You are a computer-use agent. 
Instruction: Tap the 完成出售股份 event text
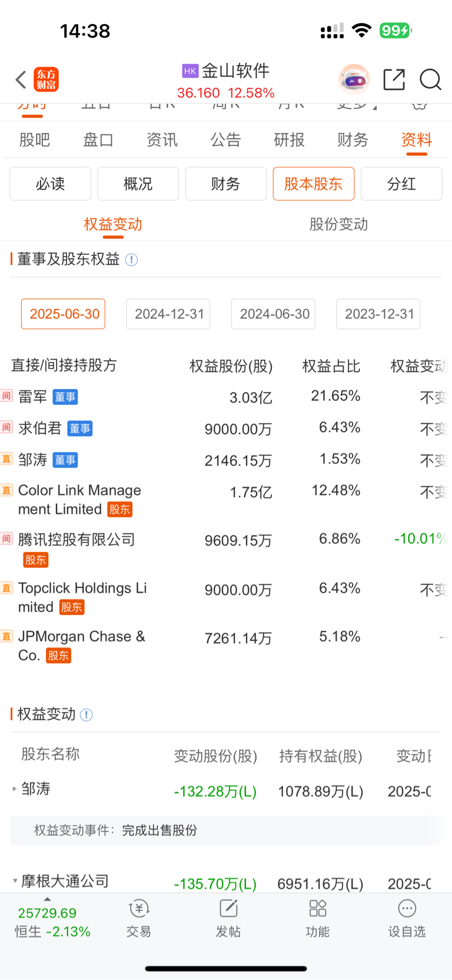(159, 830)
